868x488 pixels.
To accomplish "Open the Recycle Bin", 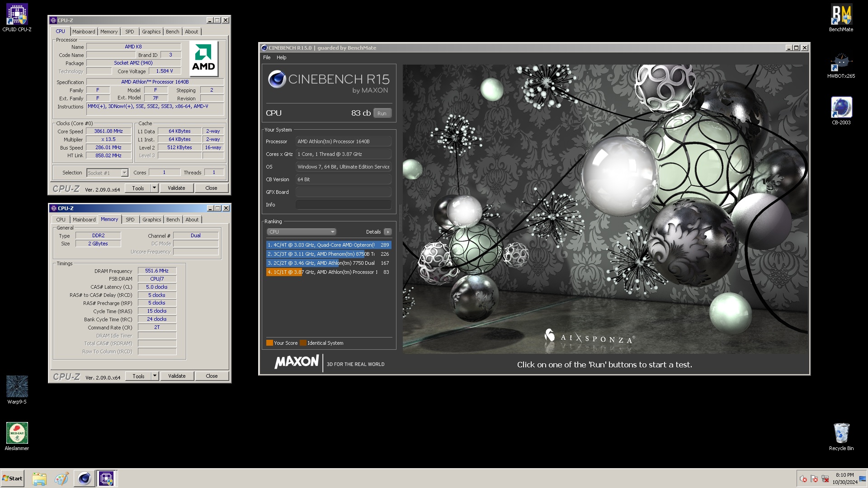I will click(x=841, y=436).
